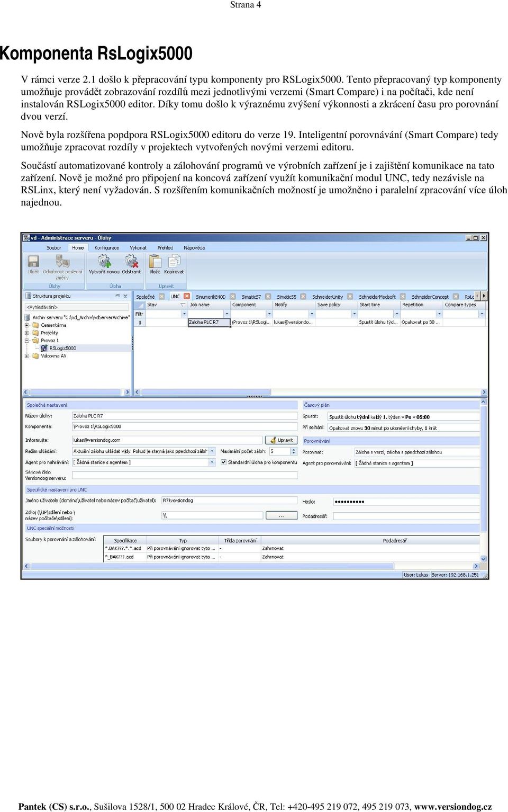Expand the Cementárna tree node
Image resolution: width=508 pixels, height=812 pixels.
pyautogui.click(x=26, y=325)
